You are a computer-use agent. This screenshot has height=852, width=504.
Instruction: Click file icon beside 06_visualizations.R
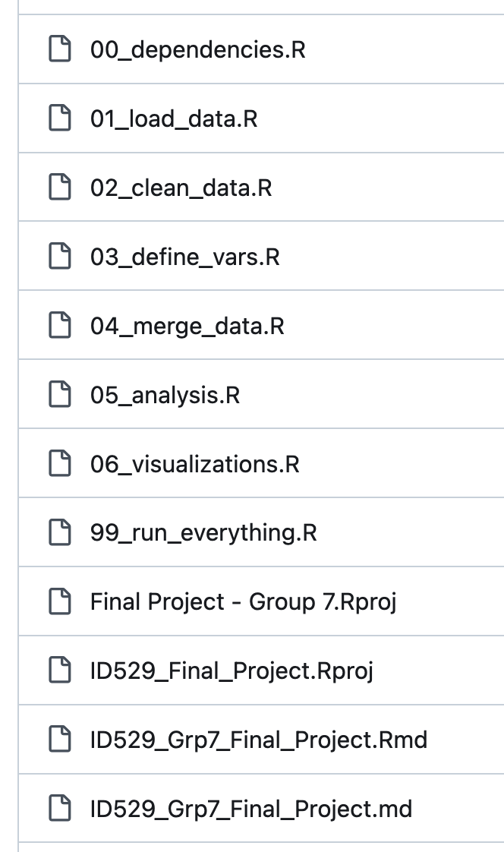click(59, 464)
